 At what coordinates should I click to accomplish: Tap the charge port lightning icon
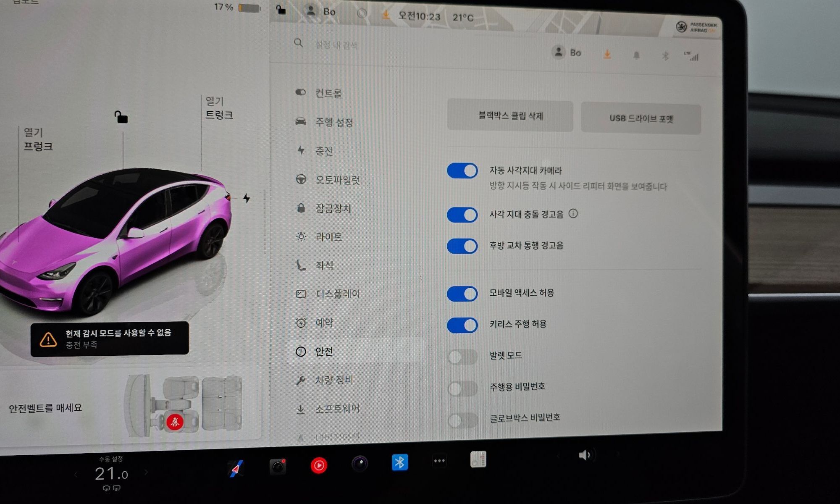(x=247, y=198)
